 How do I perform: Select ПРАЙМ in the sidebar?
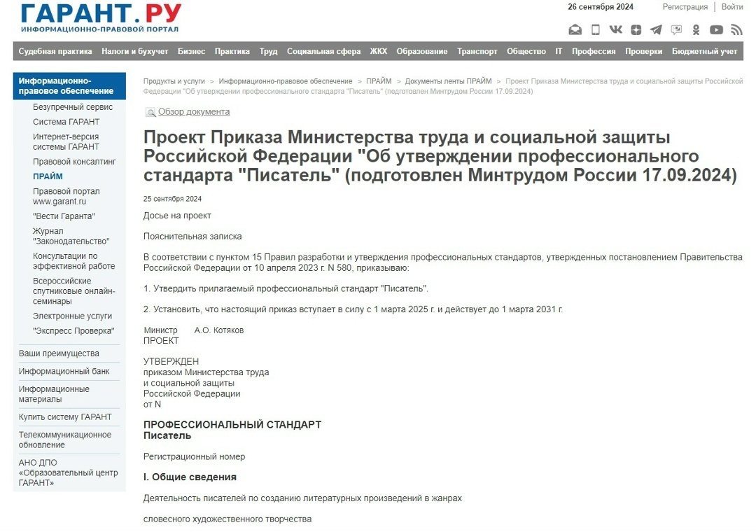[48, 176]
